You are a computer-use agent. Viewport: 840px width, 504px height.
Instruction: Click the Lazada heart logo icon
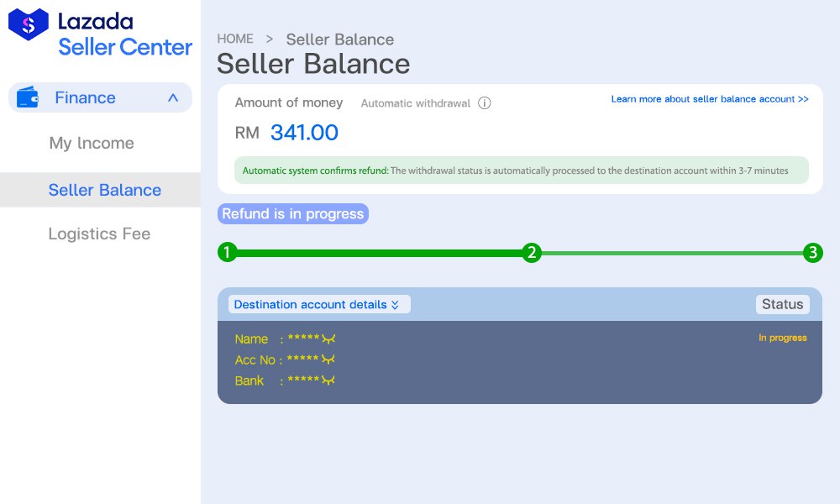point(29,24)
